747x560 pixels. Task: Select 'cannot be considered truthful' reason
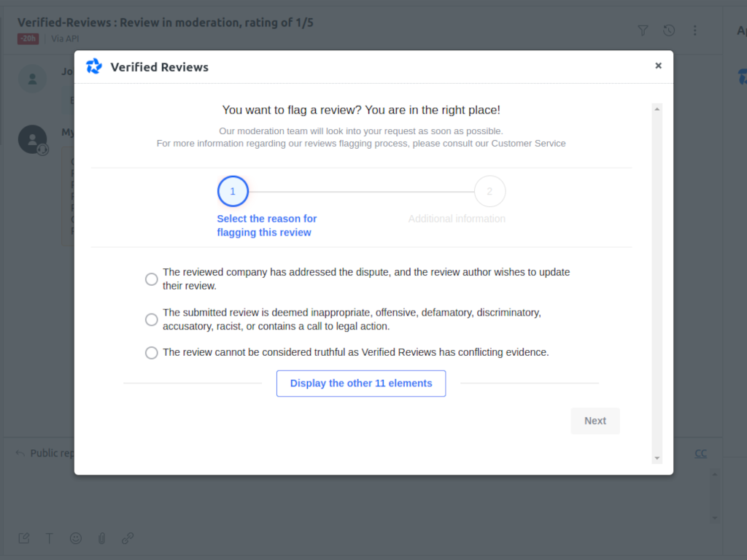[x=152, y=353]
